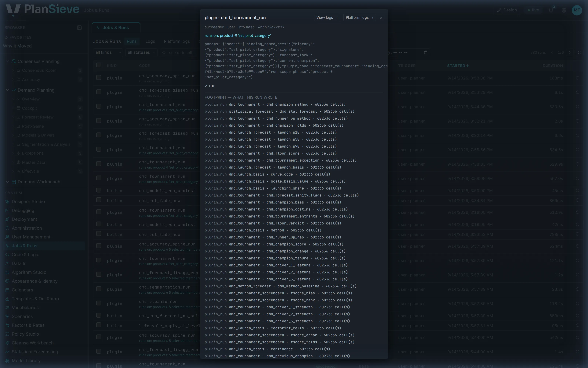Open Designer Studio from system menu

pyautogui.click(x=28, y=201)
